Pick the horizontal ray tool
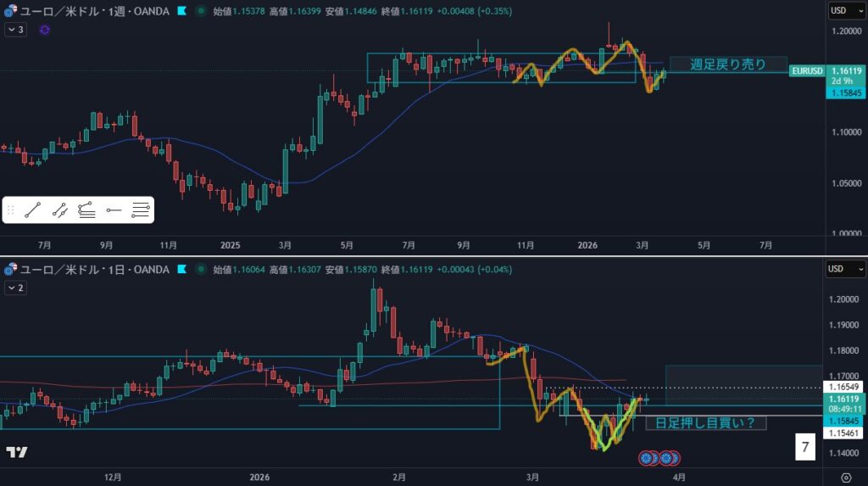 [x=114, y=210]
